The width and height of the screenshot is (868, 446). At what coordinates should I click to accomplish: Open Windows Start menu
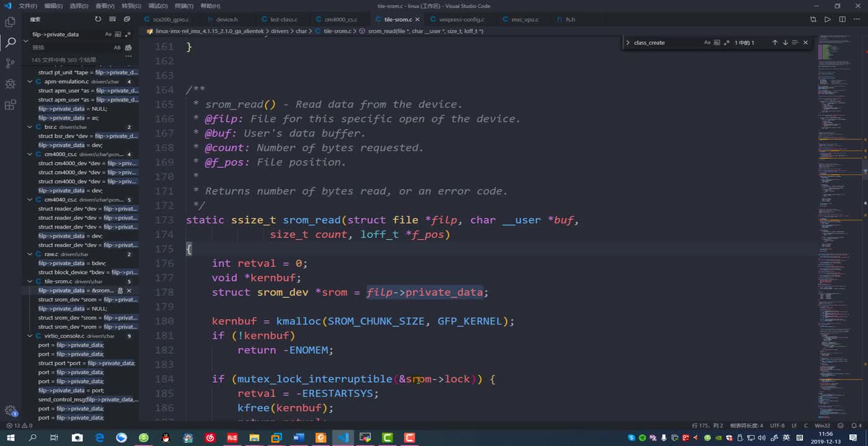coord(11,437)
